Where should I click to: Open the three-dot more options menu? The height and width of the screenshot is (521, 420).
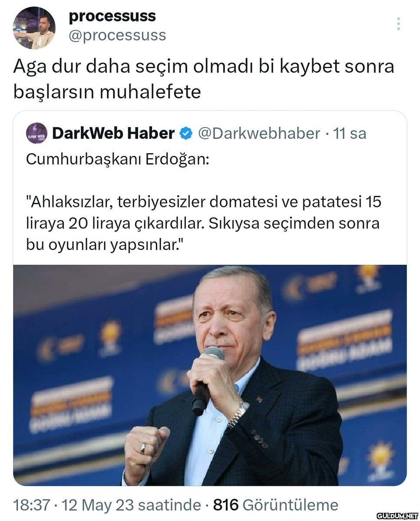[398, 24]
